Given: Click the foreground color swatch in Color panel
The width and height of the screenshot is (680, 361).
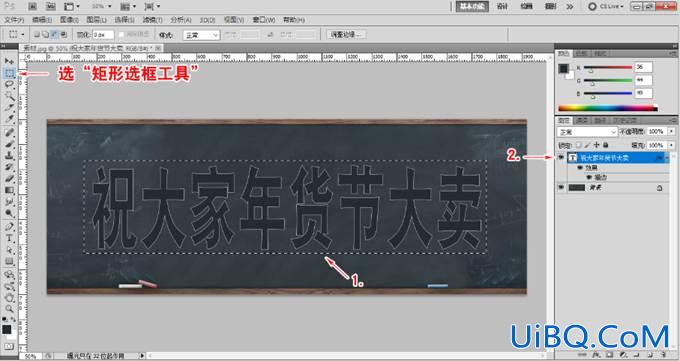Looking at the screenshot, I should [x=563, y=69].
